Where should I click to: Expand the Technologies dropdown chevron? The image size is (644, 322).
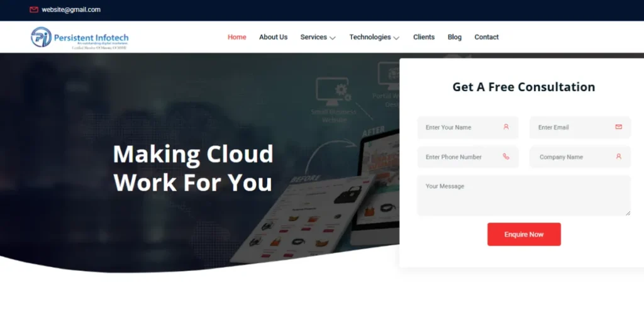(x=396, y=38)
